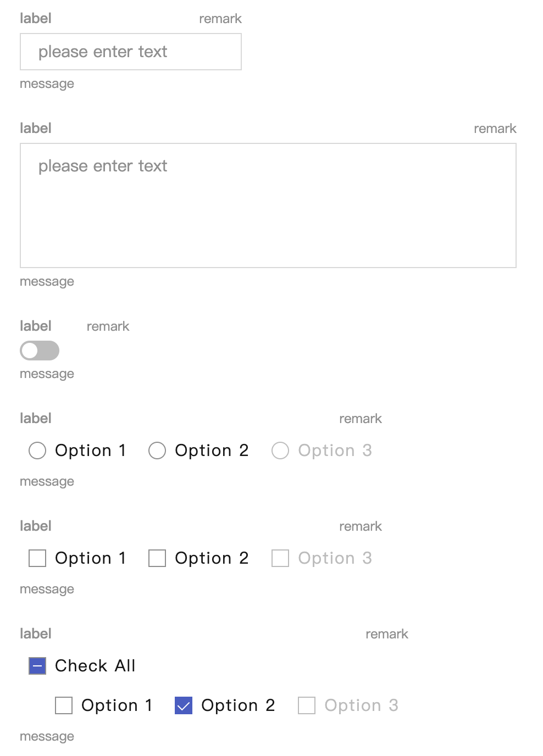Screen dimensions: 543x756
Task: Click the label above the radio group
Action: tap(36, 418)
